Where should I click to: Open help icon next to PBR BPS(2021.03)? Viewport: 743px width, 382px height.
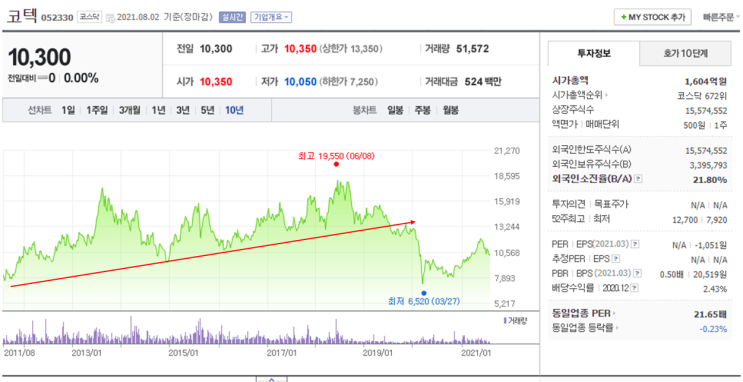[638, 273]
